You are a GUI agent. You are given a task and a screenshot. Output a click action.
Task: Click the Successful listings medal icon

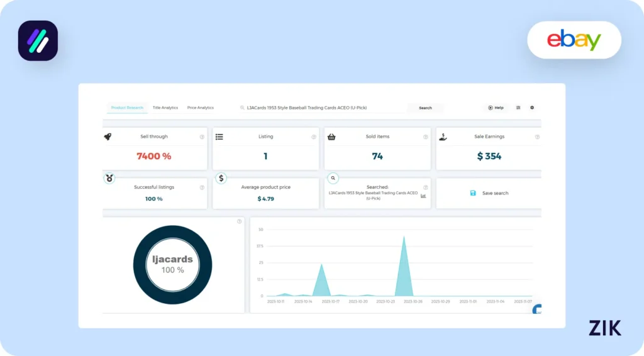pyautogui.click(x=110, y=178)
